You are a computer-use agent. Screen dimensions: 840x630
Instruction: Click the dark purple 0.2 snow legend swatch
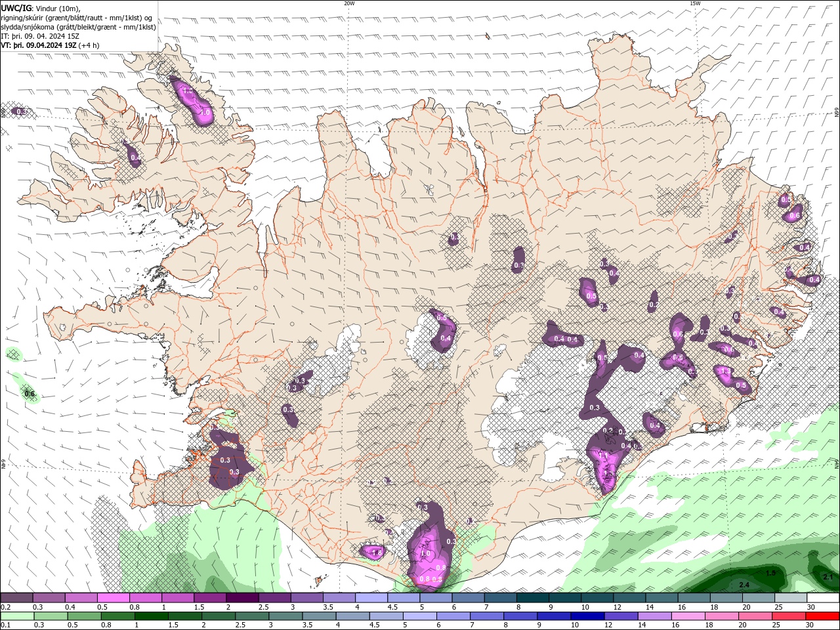click(x=16, y=598)
